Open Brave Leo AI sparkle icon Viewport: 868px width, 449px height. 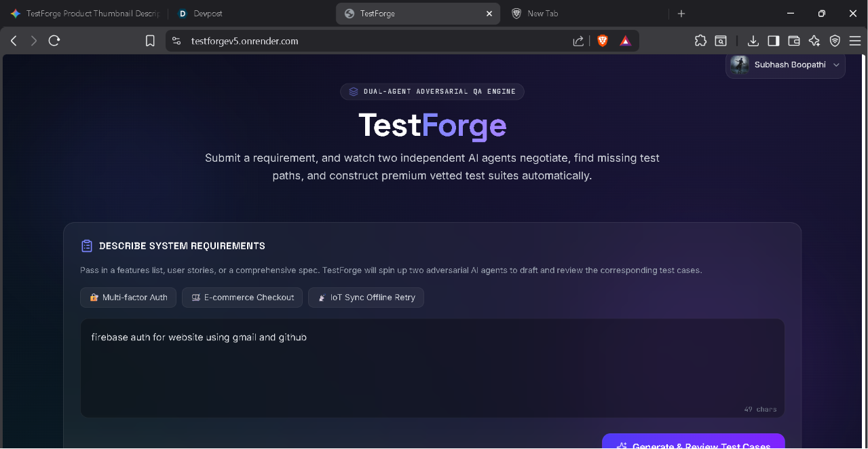click(814, 41)
